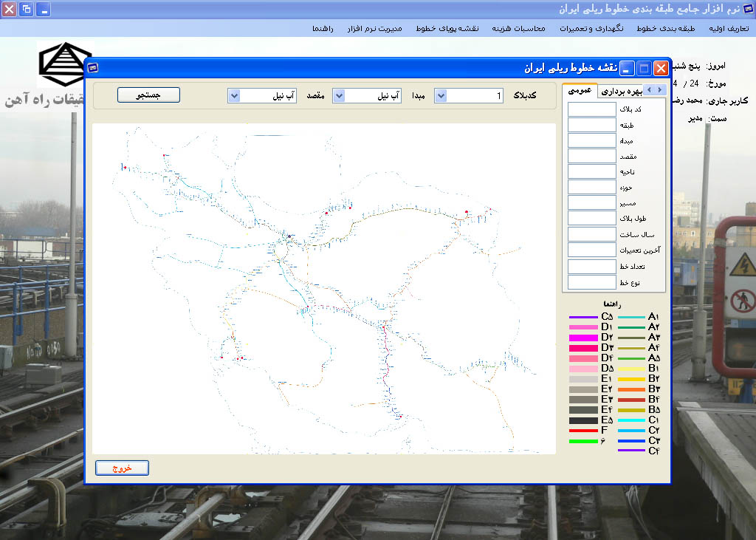Open the نقشه پویای خطوط menu

[447, 29]
